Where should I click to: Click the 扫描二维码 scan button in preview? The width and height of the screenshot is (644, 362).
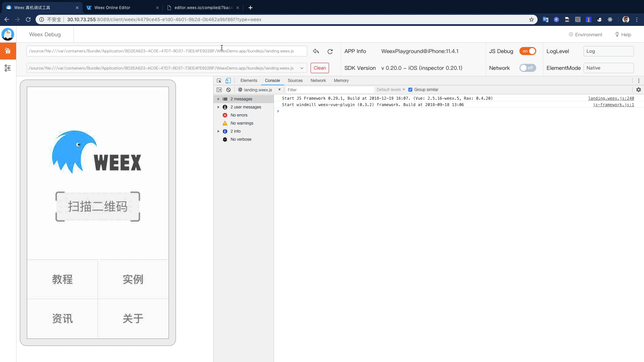coord(98,207)
